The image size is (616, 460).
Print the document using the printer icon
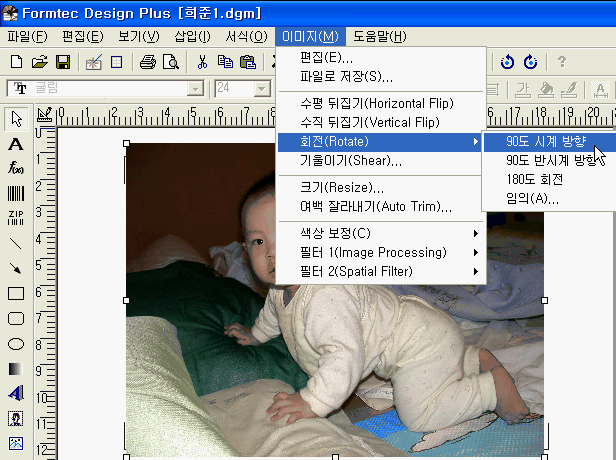[148, 62]
